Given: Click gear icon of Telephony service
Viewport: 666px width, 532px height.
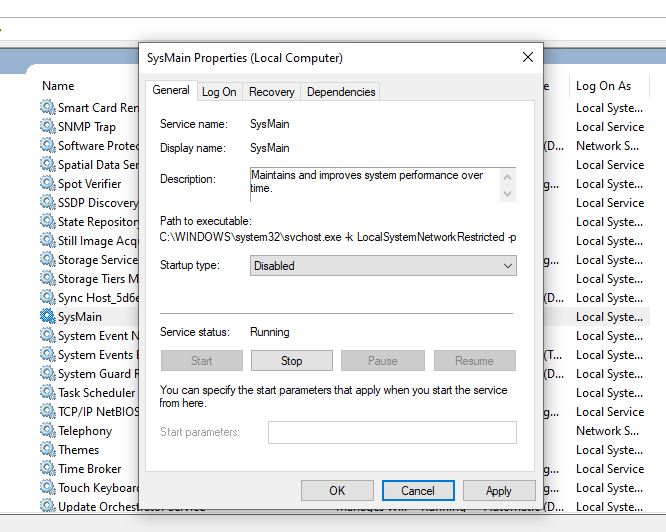Looking at the screenshot, I should (48, 431).
